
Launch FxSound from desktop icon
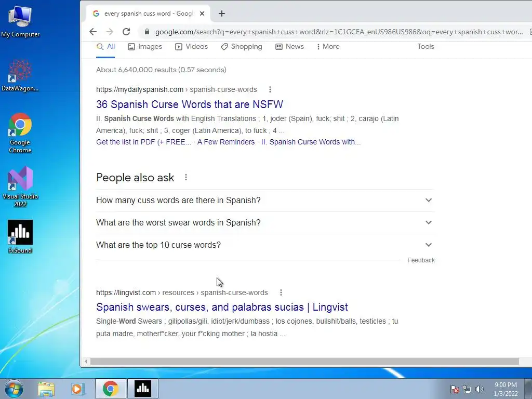20,237
